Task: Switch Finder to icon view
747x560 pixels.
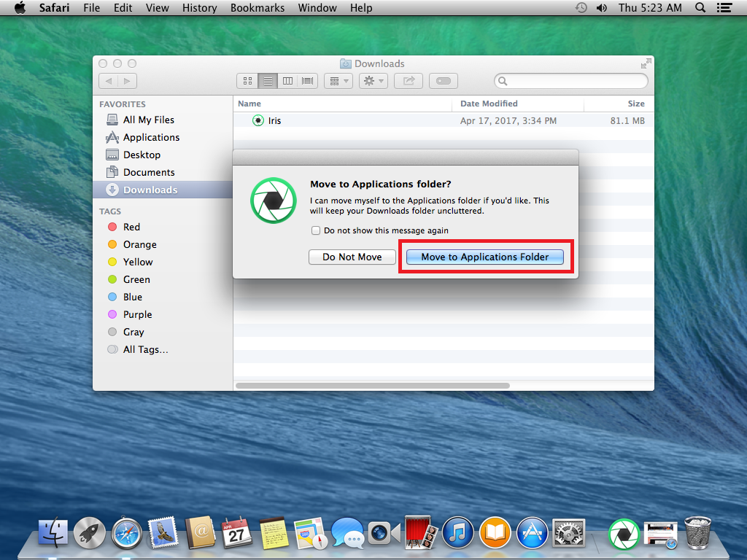Action: pyautogui.click(x=247, y=81)
